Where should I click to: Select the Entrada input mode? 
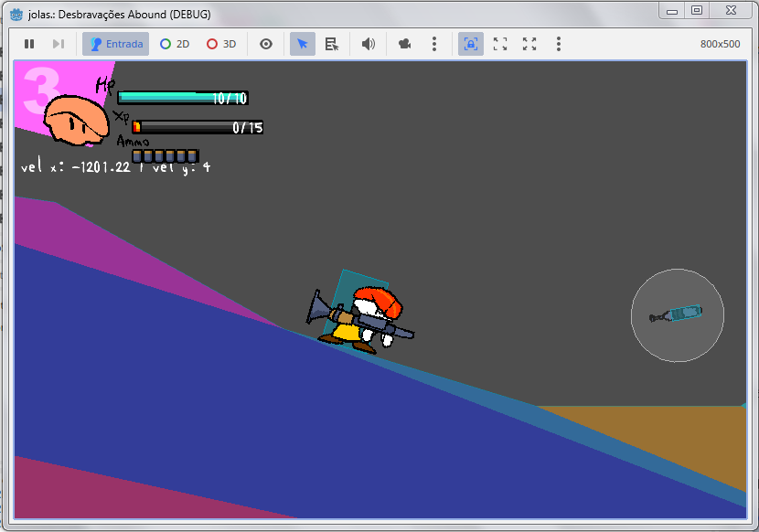pos(115,44)
